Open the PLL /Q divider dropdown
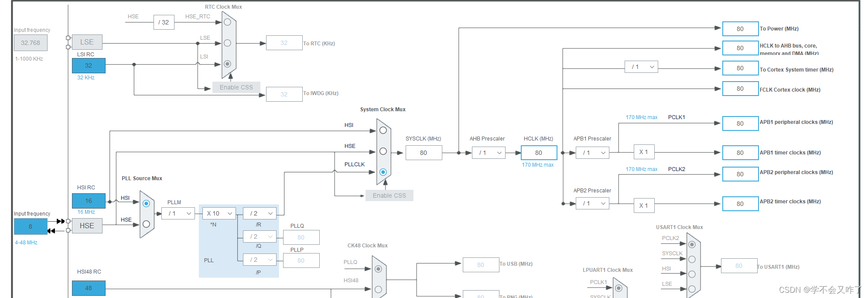Image resolution: width=868 pixels, height=298 pixels. (260, 236)
